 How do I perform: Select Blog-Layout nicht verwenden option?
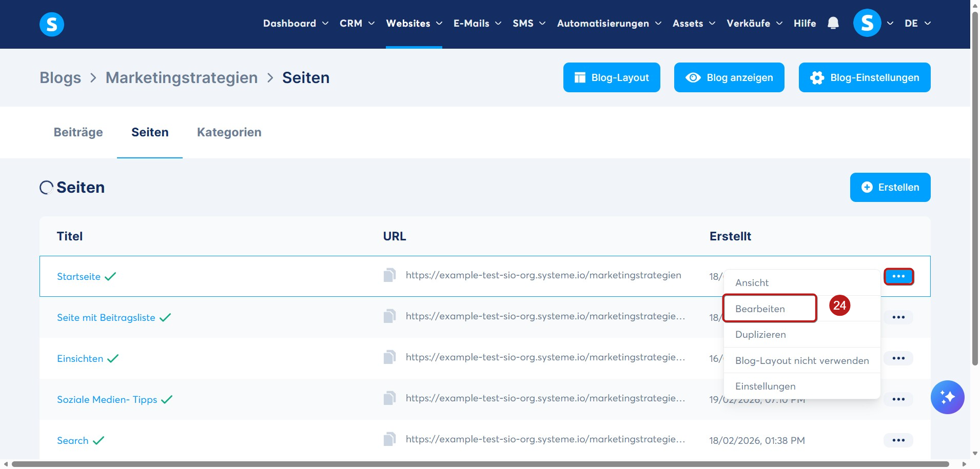[802, 360]
